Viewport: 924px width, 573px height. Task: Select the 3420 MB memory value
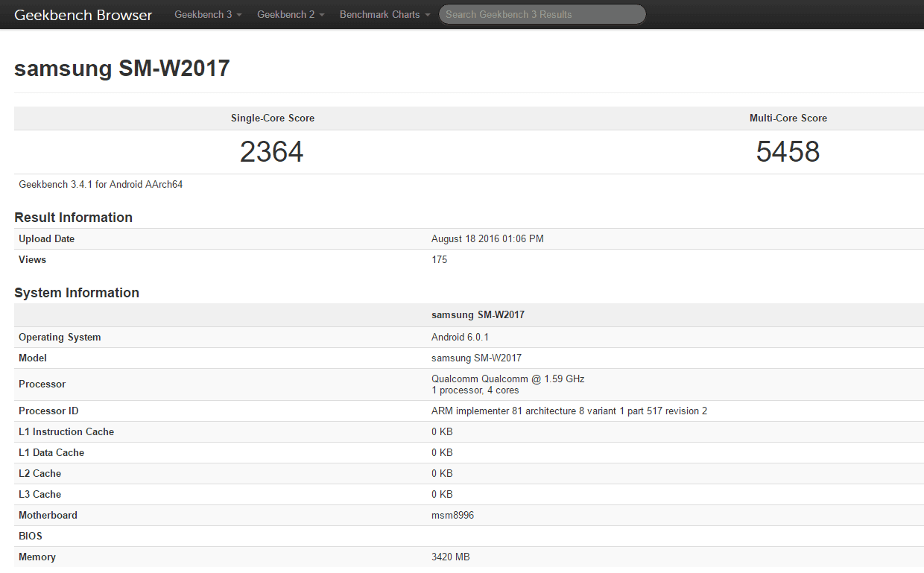(451, 557)
